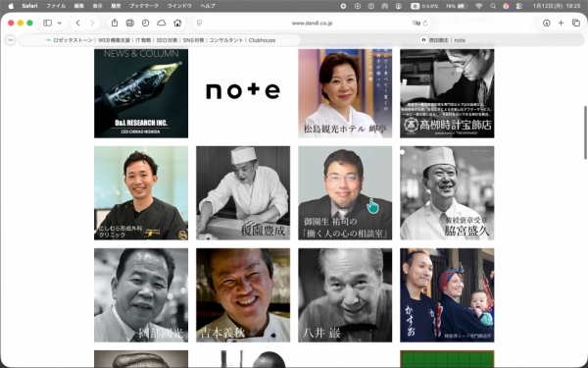Go back to the previous page
This screenshot has height=368, width=588.
78,23
